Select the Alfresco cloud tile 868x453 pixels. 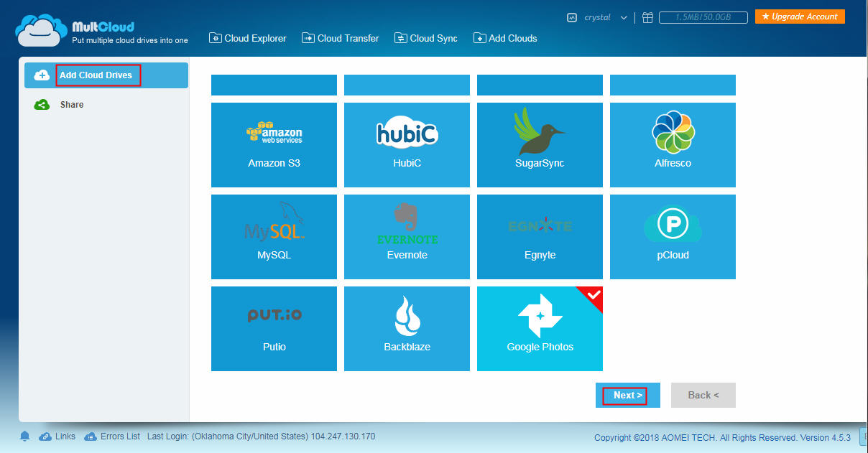[673, 145]
